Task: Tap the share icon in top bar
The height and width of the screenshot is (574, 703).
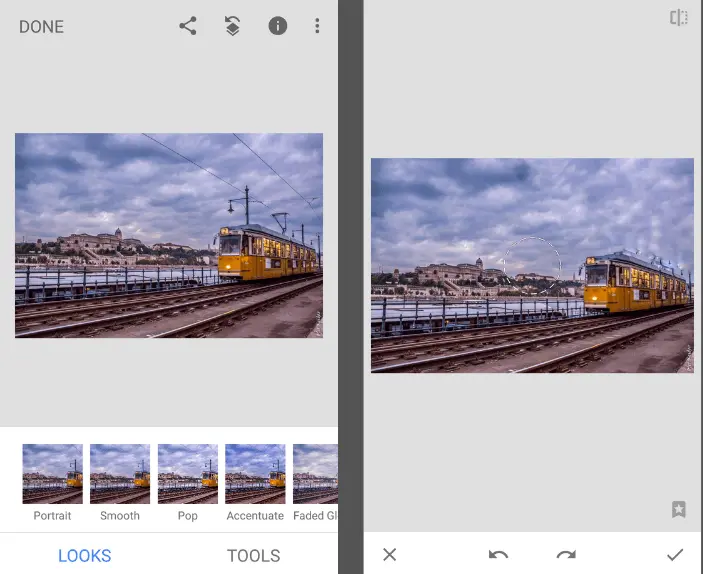Action: coord(188,26)
